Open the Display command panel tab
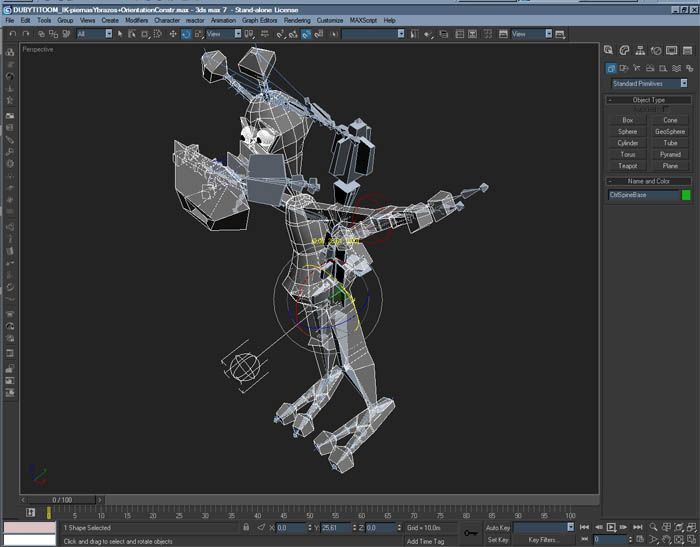 (x=671, y=50)
